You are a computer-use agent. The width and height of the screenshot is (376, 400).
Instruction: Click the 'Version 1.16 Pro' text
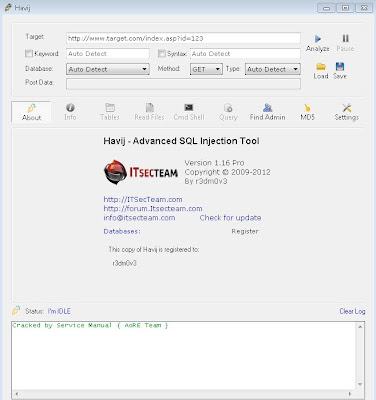click(x=214, y=163)
